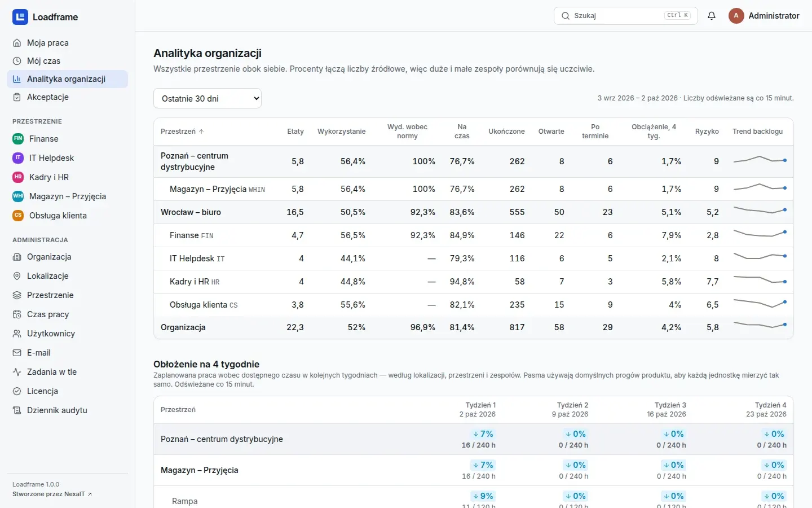
Task: Click Obsługa klienta CS table row
Action: coord(474,305)
